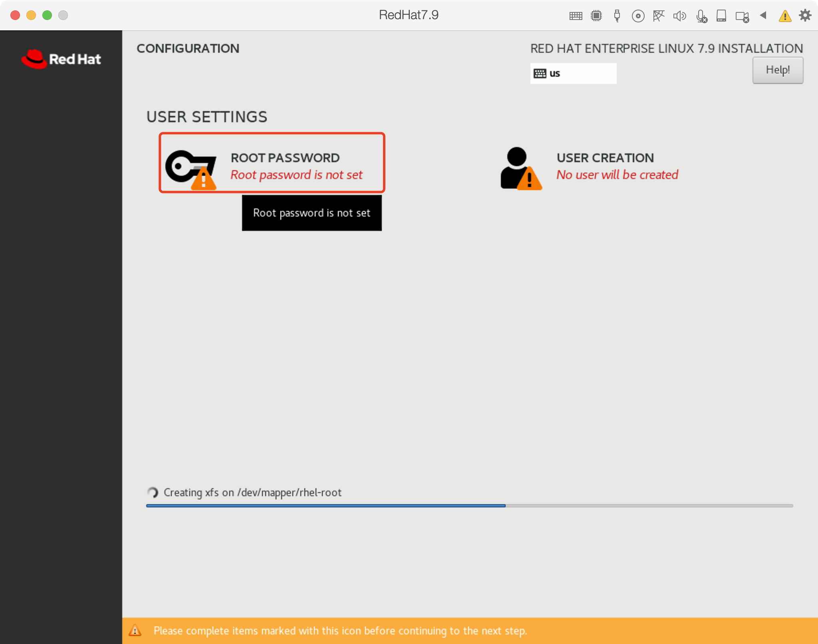Click the yellow warning triangle in the title bar
The height and width of the screenshot is (644, 818).
pos(785,16)
